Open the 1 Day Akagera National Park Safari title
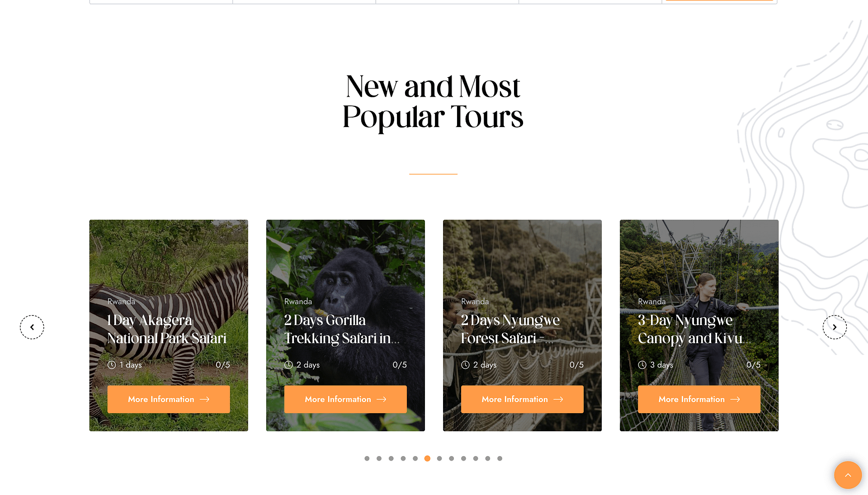868x495 pixels. click(167, 329)
